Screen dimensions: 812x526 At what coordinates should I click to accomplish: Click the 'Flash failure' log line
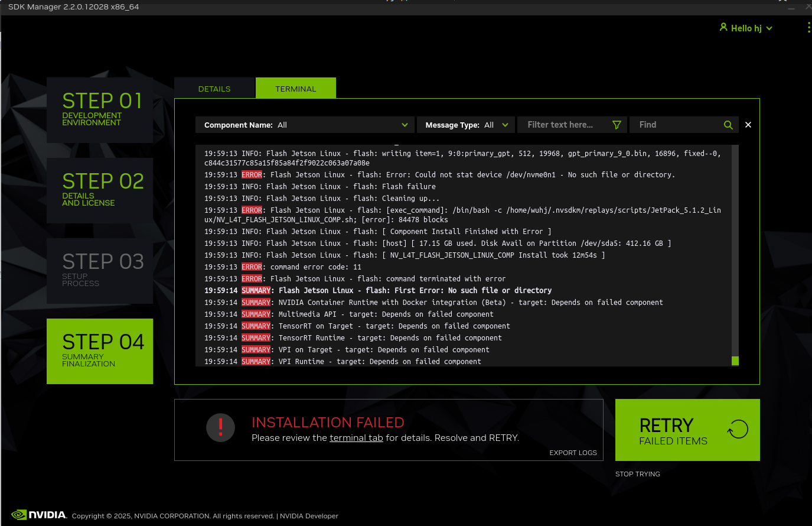tap(320, 187)
